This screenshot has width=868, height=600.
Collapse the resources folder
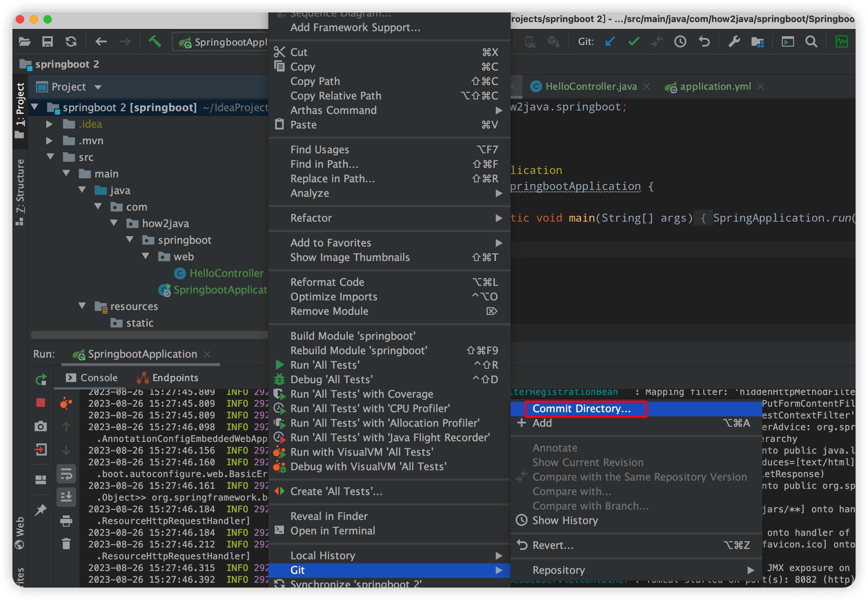point(82,306)
